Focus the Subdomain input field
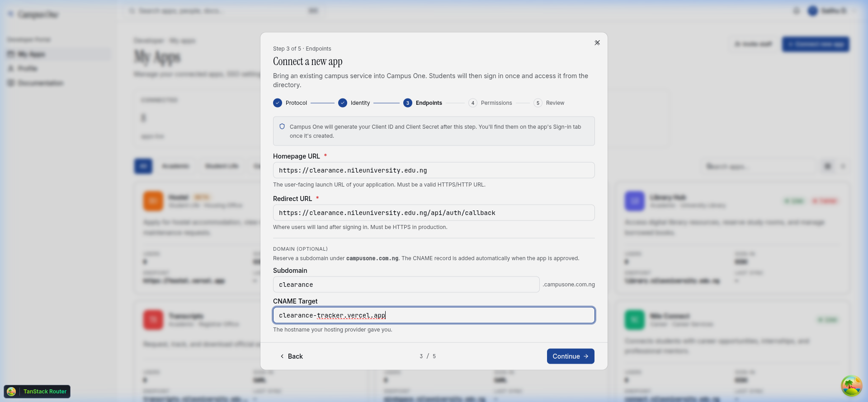This screenshot has width=868, height=402. pyautogui.click(x=406, y=285)
